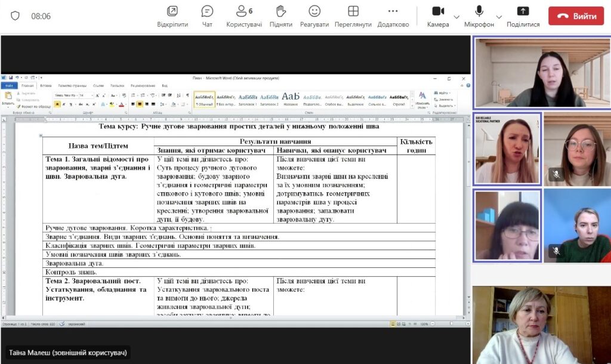
Task: Expand camera options dropdown arrow
Action: (456, 17)
